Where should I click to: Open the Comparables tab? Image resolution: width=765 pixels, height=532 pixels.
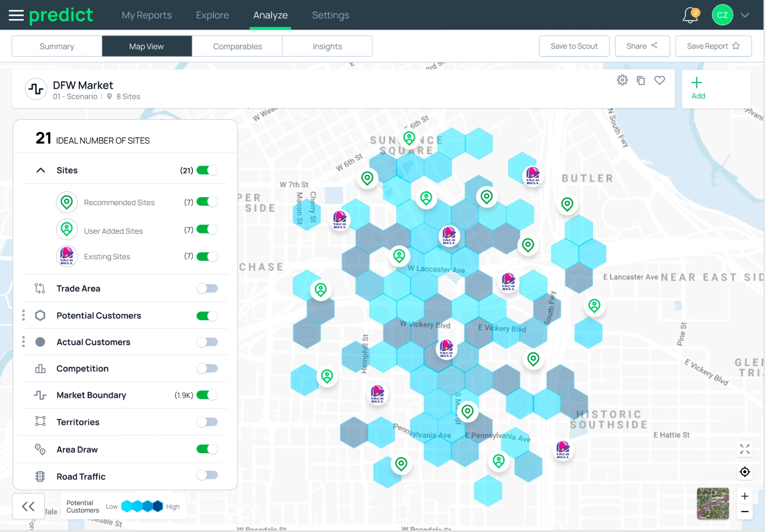[x=237, y=46]
